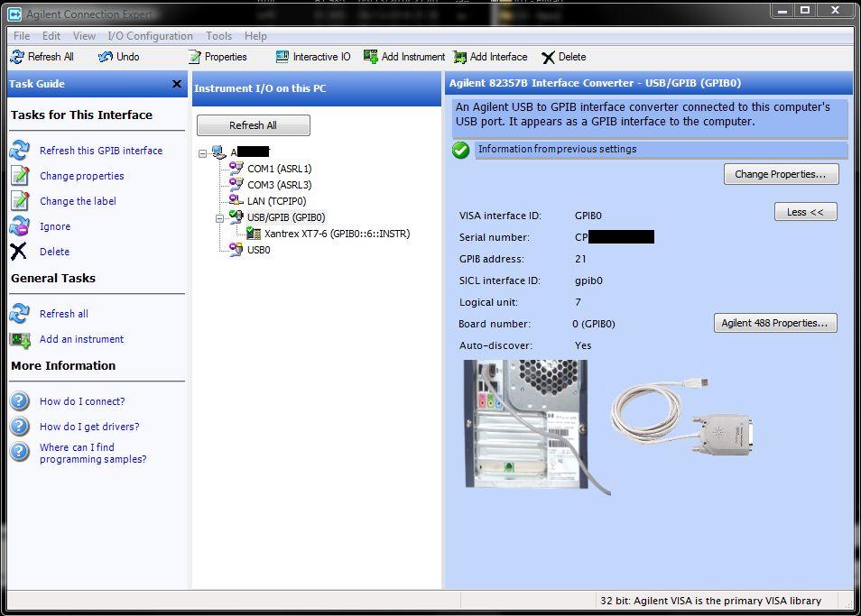Click the Change Properties... button
This screenshot has height=616, width=861.
click(x=781, y=174)
